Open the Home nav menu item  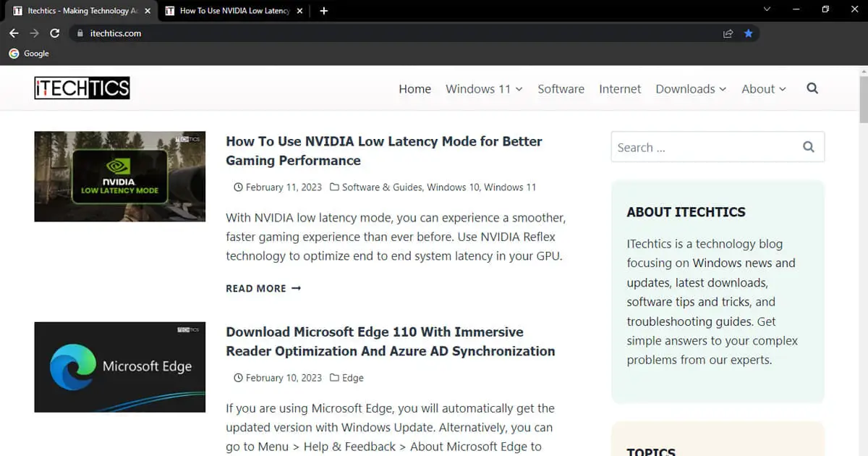coord(414,88)
